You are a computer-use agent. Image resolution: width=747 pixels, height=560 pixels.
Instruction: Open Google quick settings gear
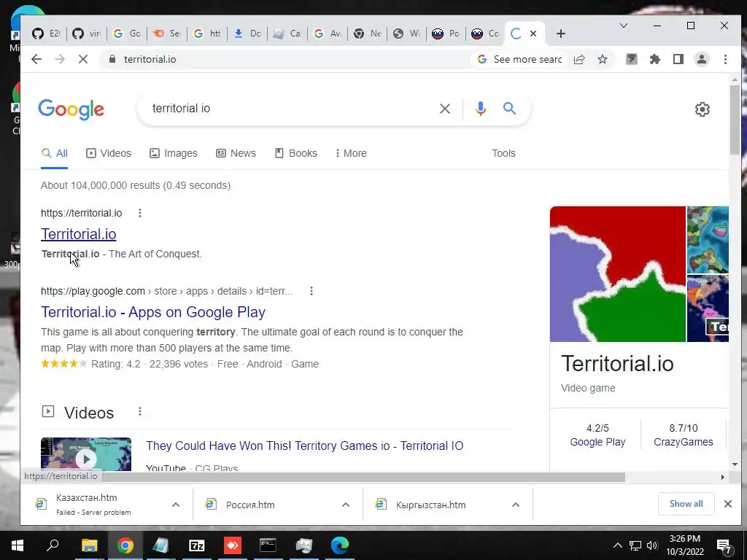click(703, 109)
